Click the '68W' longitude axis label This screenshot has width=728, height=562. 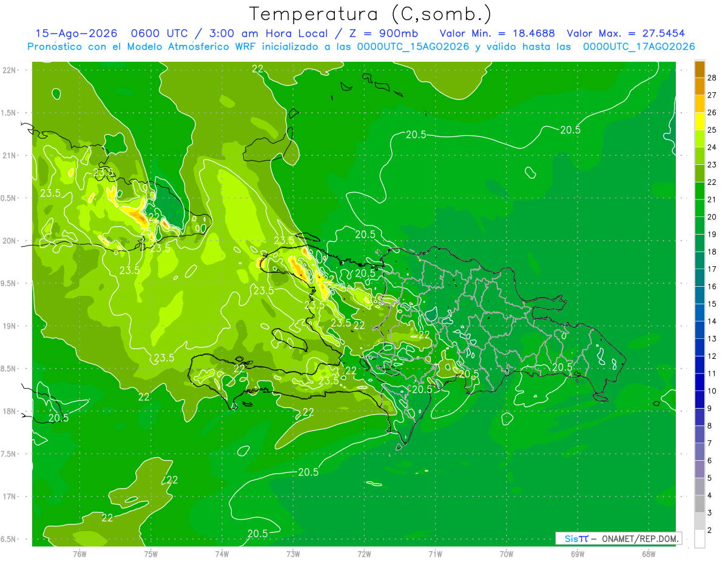pyautogui.click(x=649, y=554)
